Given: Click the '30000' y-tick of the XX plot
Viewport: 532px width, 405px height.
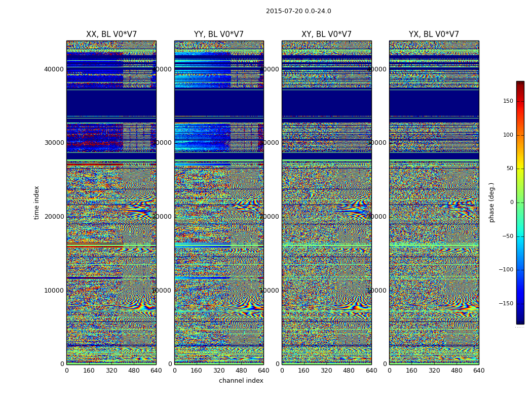Looking at the screenshot, I should click(54, 143).
